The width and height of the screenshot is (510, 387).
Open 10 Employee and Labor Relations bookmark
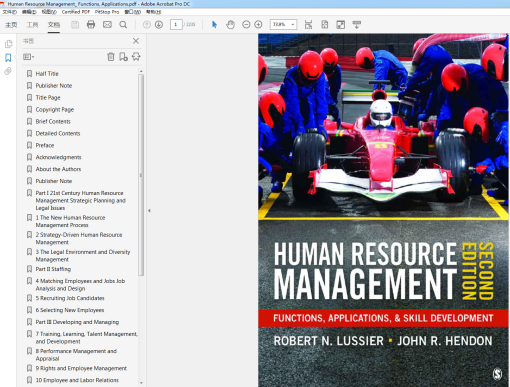pyautogui.click(x=77, y=380)
